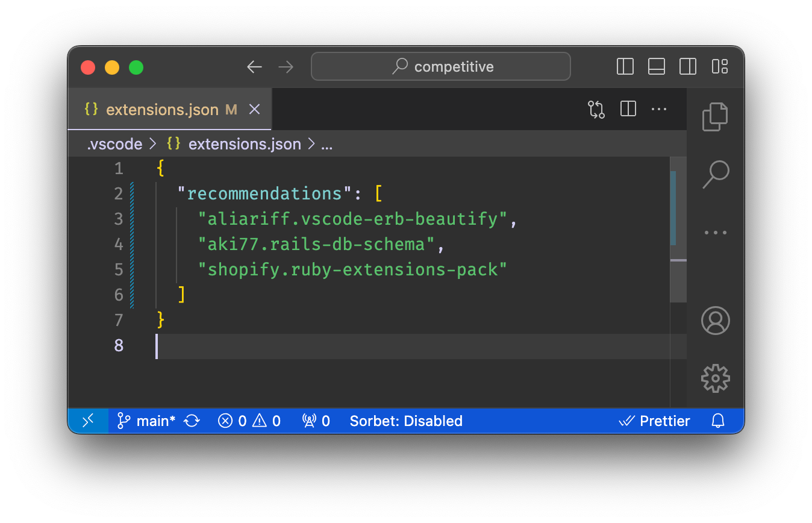The image size is (812, 523).
Task: Open the editor More Actions menu
Action: [658, 109]
